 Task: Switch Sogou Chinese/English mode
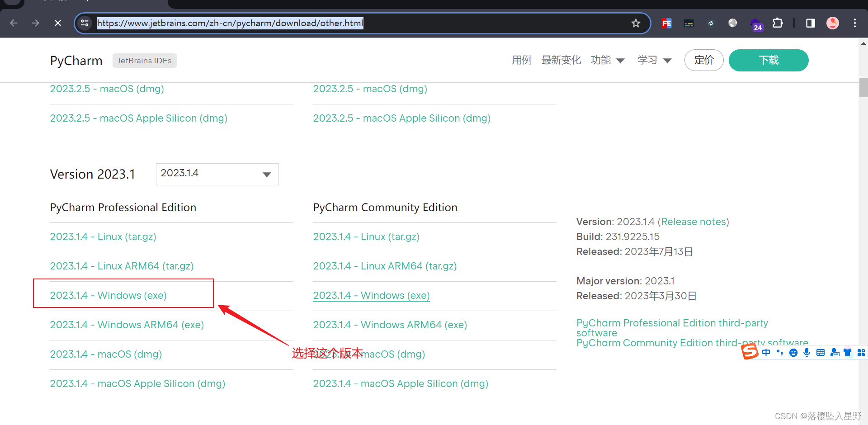coord(766,353)
